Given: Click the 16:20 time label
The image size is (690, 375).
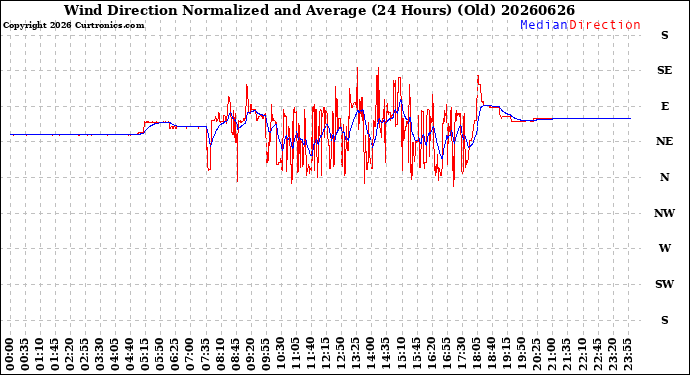Looking at the screenshot, I should (x=431, y=354).
